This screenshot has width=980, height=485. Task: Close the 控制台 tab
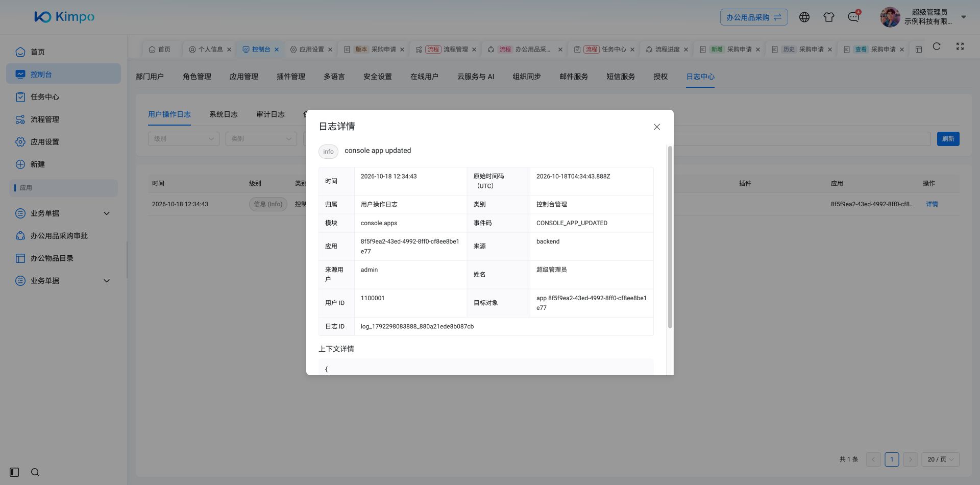pos(277,50)
